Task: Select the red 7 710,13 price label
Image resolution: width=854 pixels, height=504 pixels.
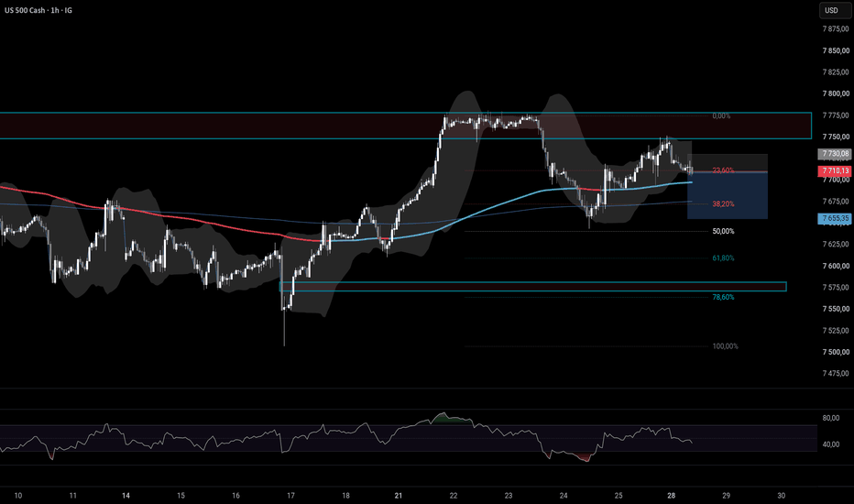Action: (836, 171)
